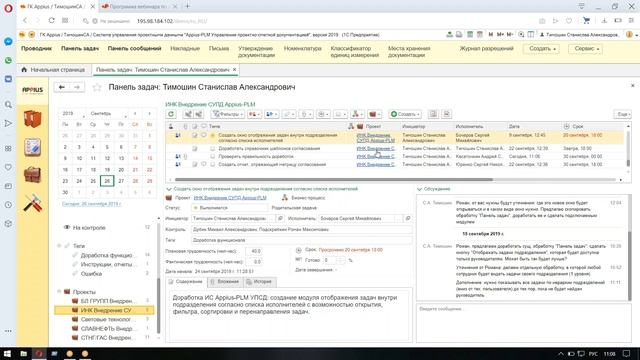Switch to Вложения tab

pos(225,282)
